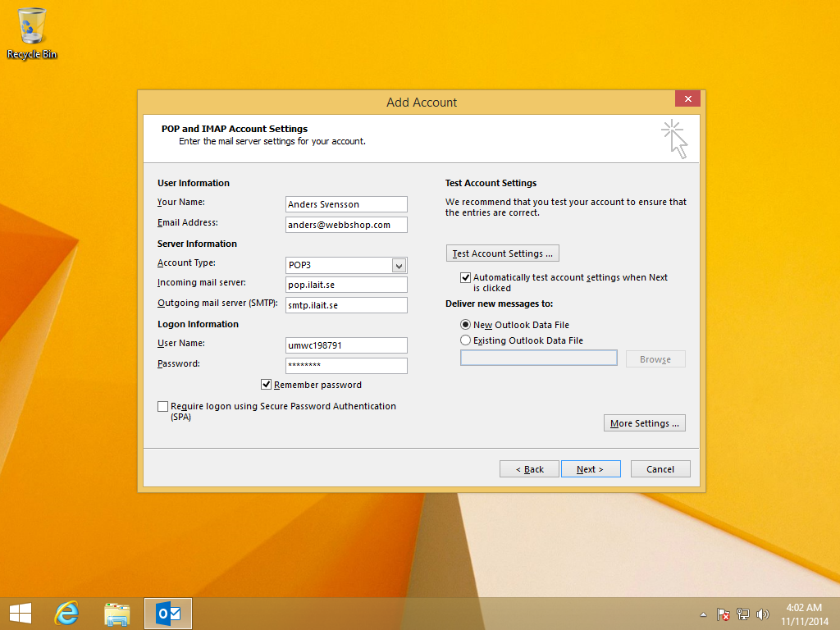
Task: Show hidden system tray icons
Action: coord(703,614)
